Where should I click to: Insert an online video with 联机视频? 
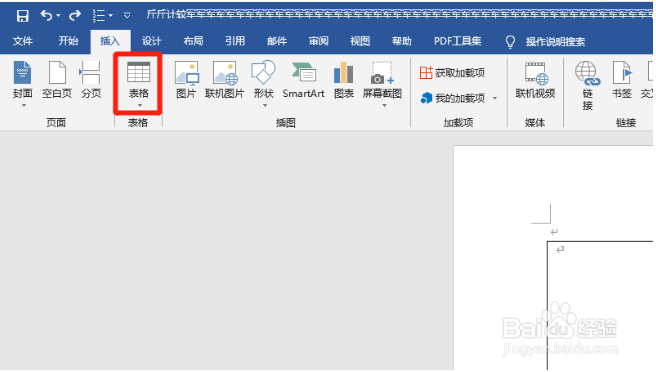click(535, 80)
